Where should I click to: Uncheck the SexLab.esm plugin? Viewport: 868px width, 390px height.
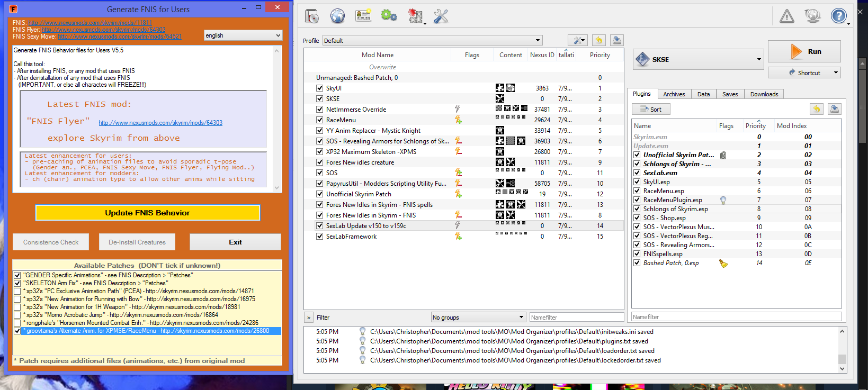(x=637, y=173)
